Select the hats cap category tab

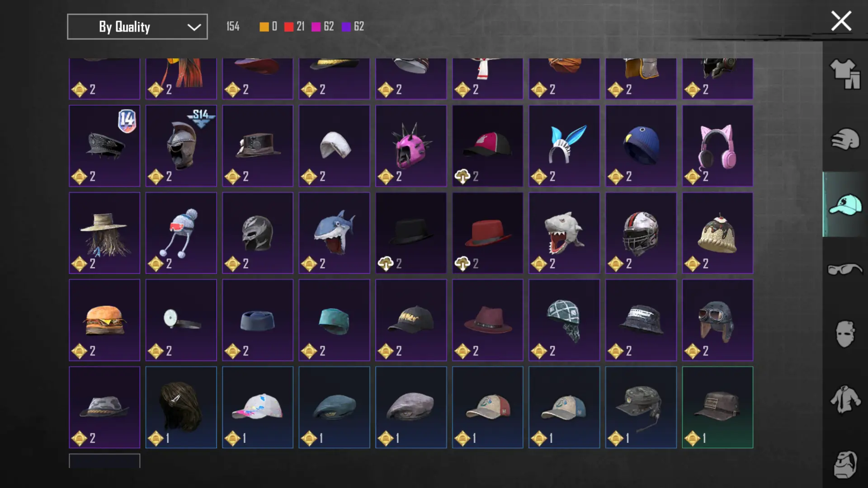tap(844, 204)
